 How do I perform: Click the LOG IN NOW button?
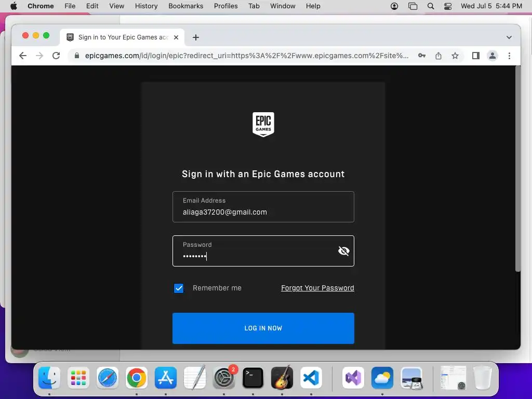(x=263, y=328)
